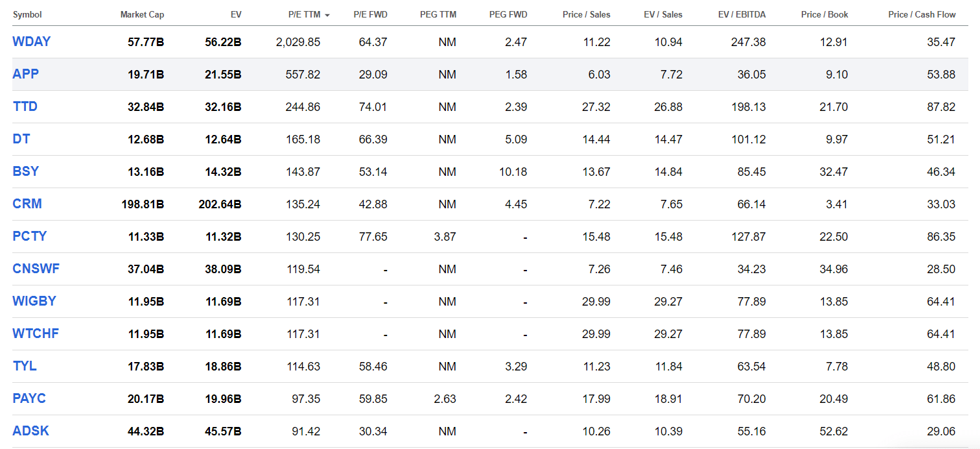Open the TTD symbol page
The width and height of the screenshot is (980, 449).
25,106
